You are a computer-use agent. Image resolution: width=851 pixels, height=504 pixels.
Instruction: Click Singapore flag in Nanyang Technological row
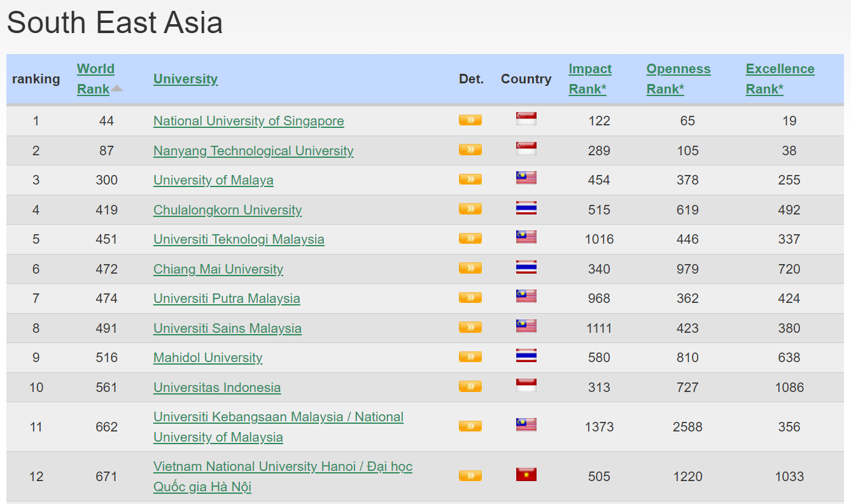tap(526, 149)
